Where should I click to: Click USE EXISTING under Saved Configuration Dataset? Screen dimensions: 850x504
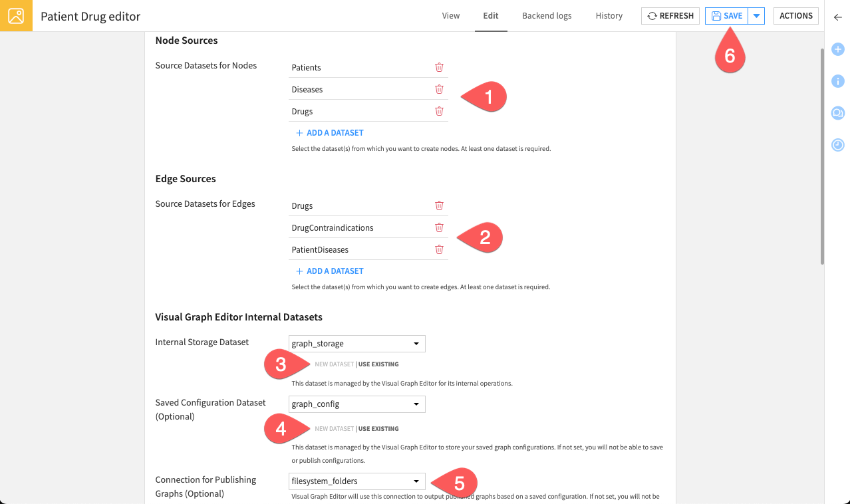point(378,428)
